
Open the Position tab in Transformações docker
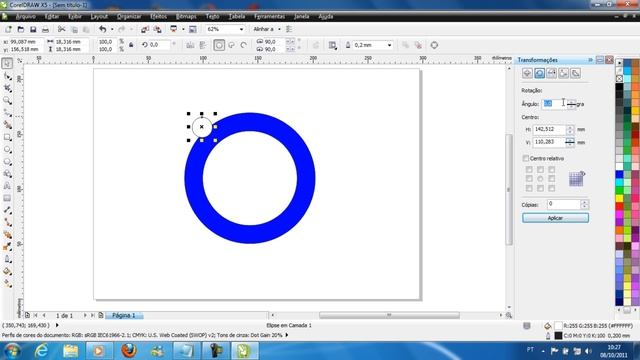527,73
